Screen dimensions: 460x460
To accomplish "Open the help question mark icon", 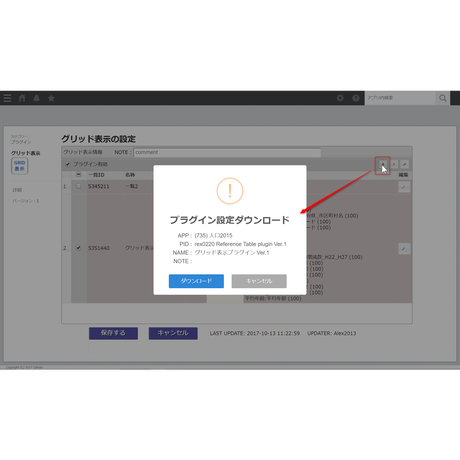I will tap(356, 98).
